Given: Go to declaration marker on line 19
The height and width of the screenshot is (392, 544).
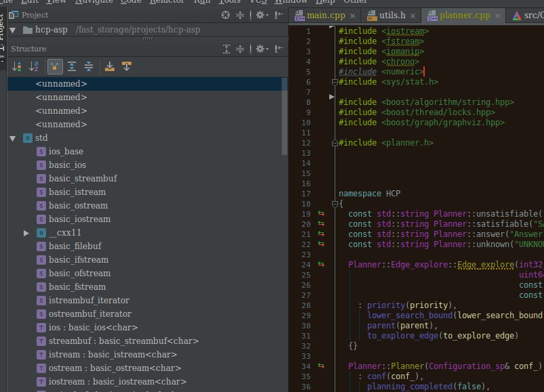Looking at the screenshot, I should pyautogui.click(x=321, y=214).
